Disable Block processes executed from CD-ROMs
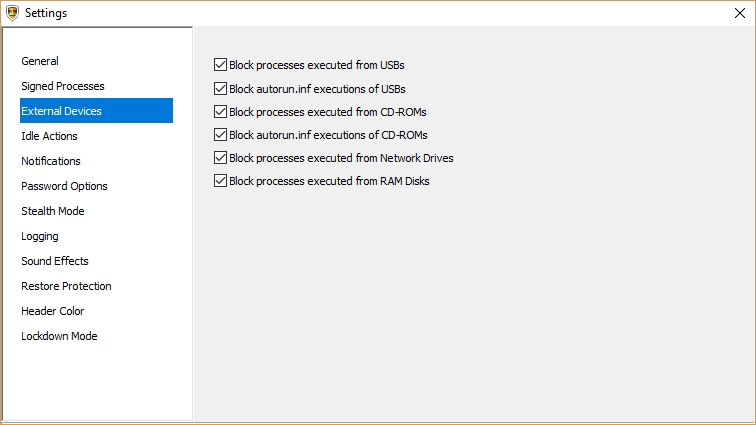The image size is (756, 425). (221, 111)
